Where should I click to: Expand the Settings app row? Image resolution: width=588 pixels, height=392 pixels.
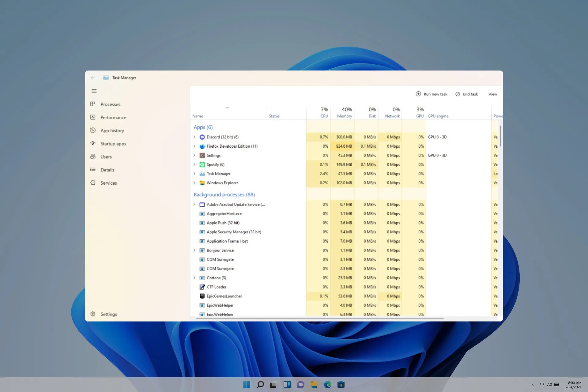[194, 156]
